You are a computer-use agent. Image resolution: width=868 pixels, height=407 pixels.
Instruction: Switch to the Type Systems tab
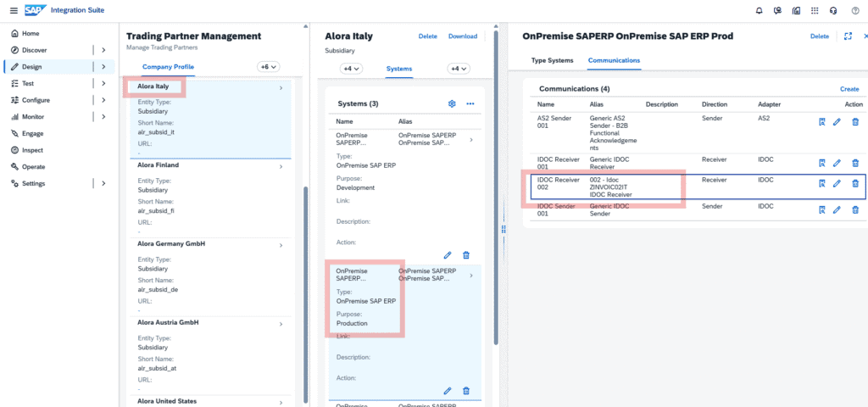(553, 60)
